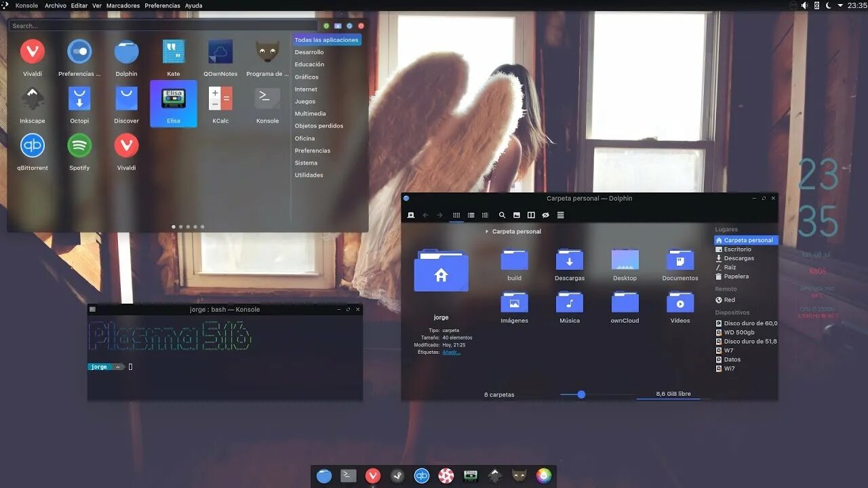Launch Konsole from the launcher grid
Image resolution: width=868 pixels, height=488 pixels.
(267, 104)
